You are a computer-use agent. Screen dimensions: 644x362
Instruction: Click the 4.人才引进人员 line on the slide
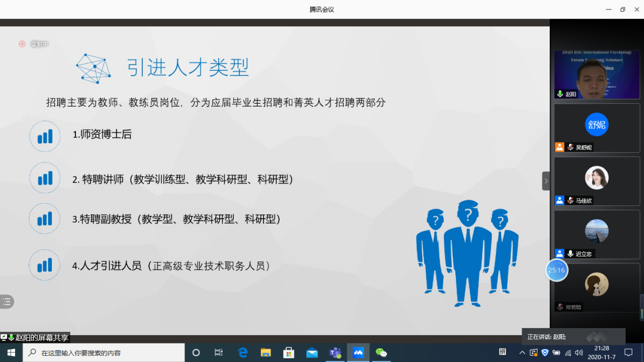point(171,266)
